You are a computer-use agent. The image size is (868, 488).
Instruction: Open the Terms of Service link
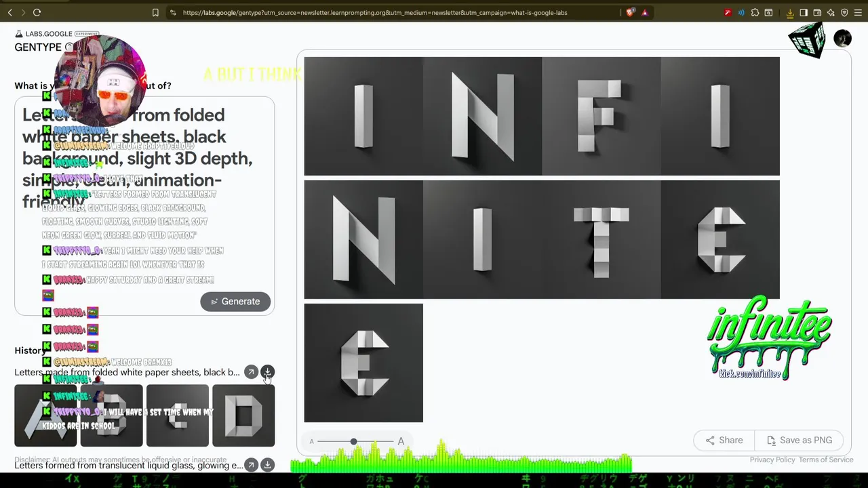826,460
